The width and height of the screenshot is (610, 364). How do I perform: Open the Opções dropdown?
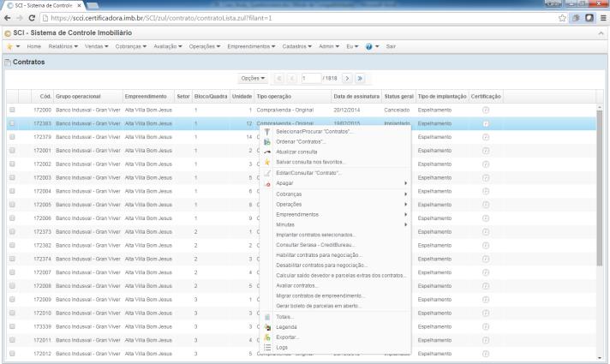tap(253, 78)
